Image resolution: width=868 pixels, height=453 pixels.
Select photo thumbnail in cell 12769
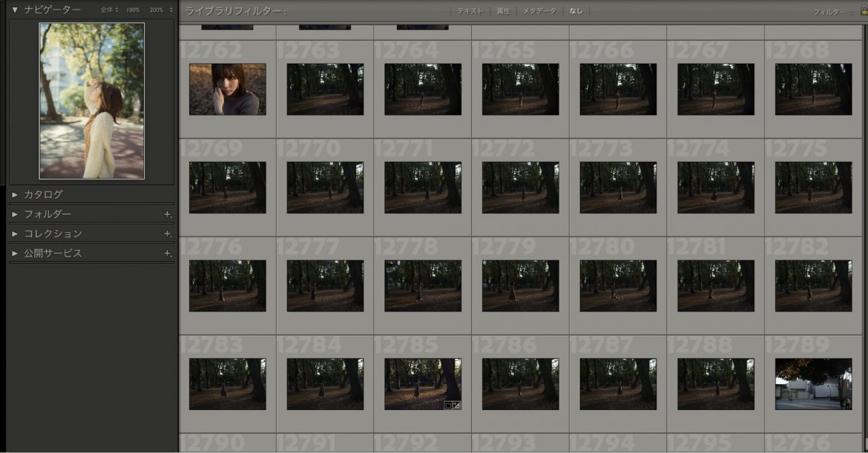[x=228, y=188]
